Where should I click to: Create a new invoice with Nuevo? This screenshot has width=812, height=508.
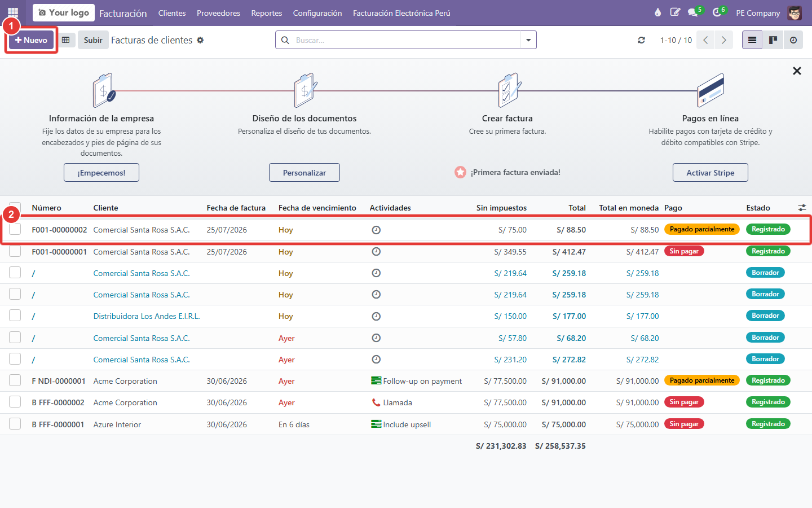(x=31, y=40)
